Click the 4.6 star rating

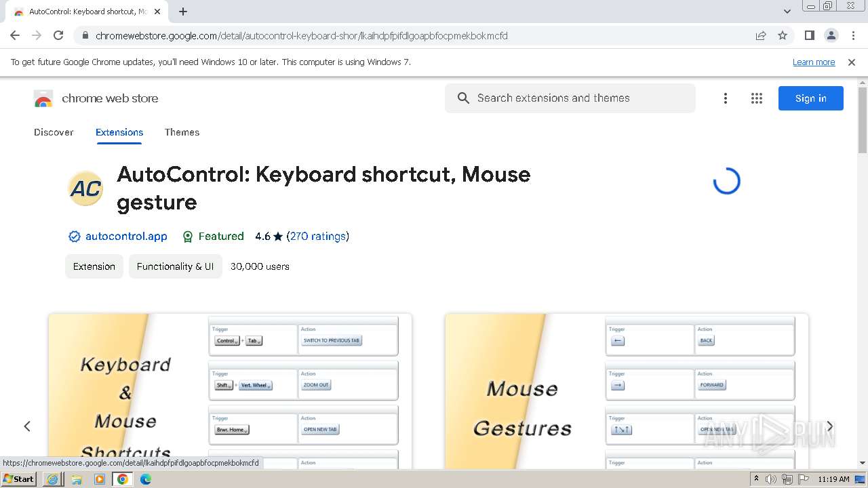click(x=269, y=237)
